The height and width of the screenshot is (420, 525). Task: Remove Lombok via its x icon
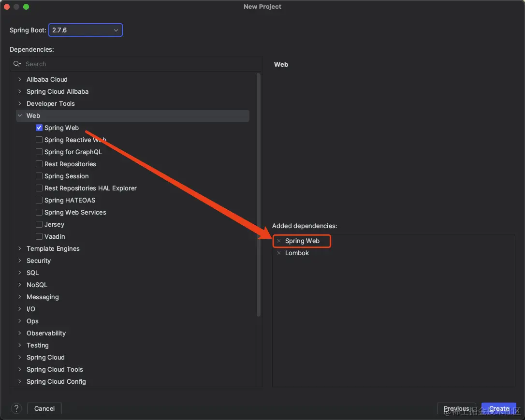point(279,253)
